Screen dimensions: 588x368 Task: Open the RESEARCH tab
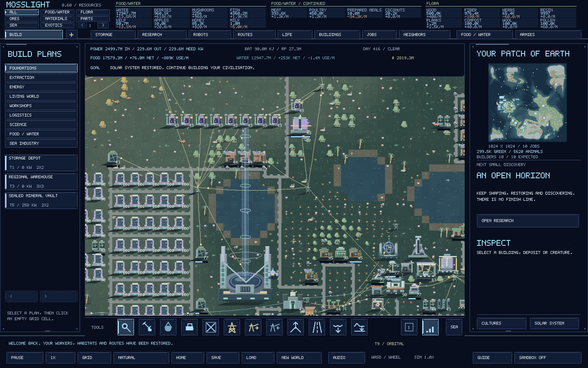click(162, 35)
